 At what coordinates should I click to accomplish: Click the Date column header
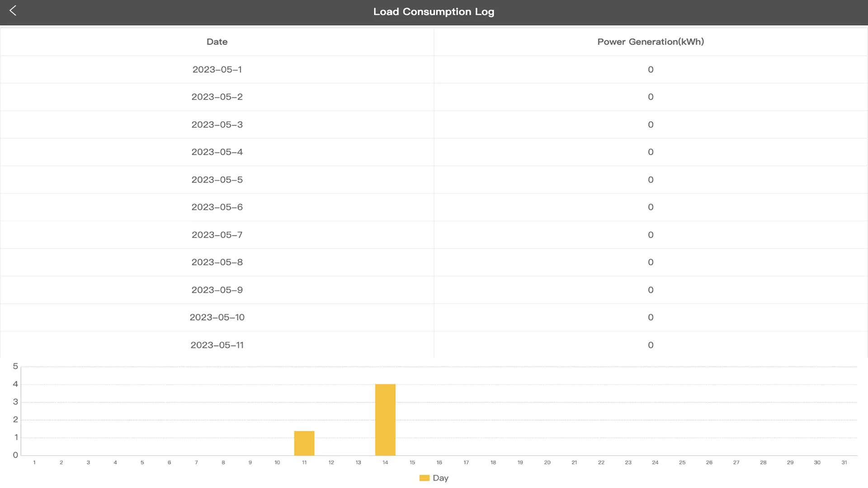tap(217, 42)
